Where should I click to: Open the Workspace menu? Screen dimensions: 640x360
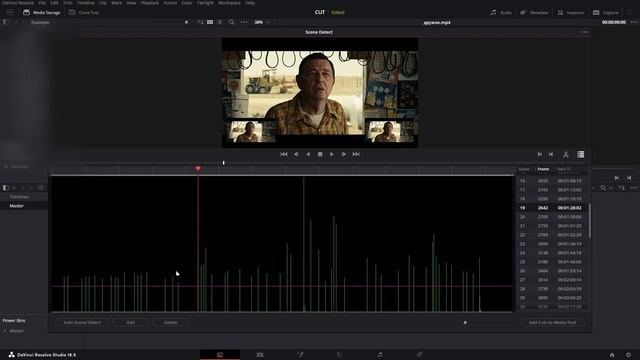[x=229, y=3]
